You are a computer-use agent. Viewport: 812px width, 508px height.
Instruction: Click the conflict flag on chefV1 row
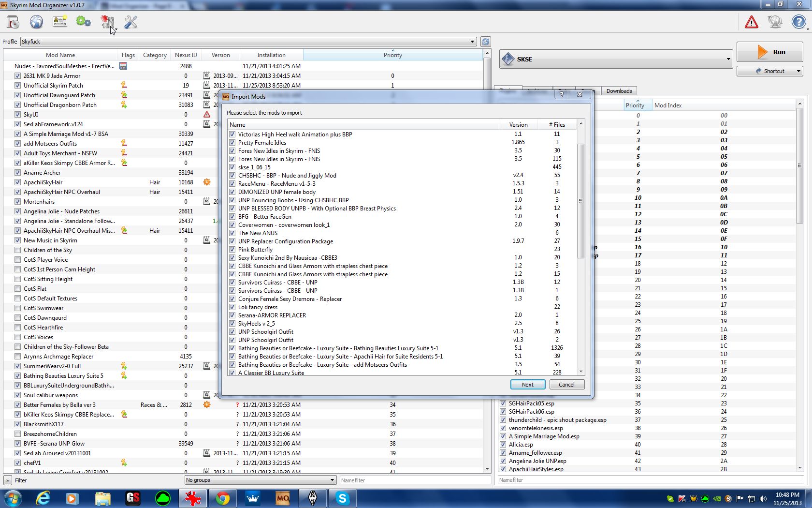click(124, 463)
